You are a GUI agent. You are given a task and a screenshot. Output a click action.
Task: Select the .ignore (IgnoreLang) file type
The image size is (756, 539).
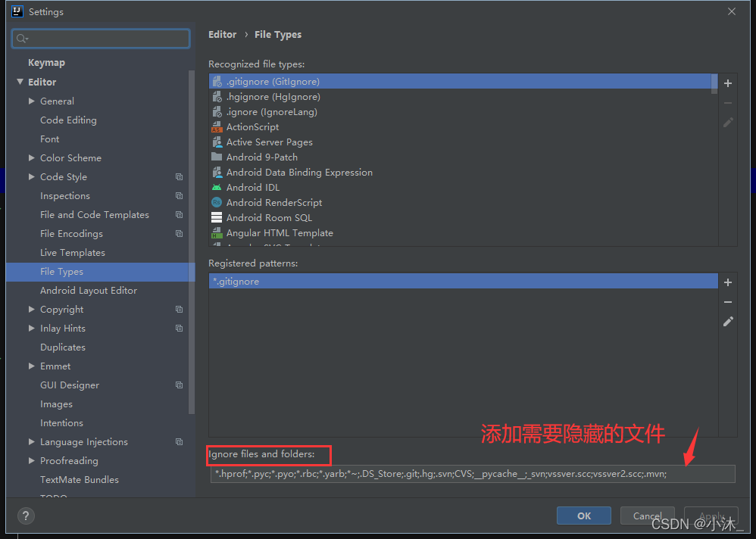464,112
